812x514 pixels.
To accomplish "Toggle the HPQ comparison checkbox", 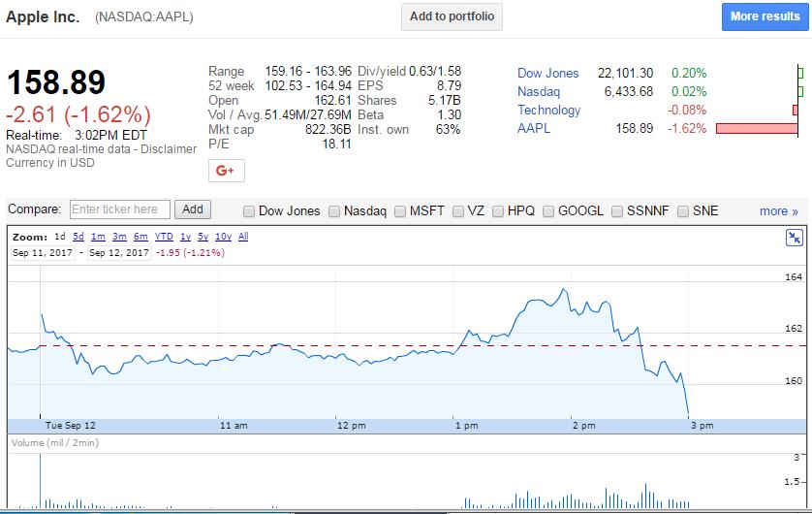I will [x=498, y=211].
